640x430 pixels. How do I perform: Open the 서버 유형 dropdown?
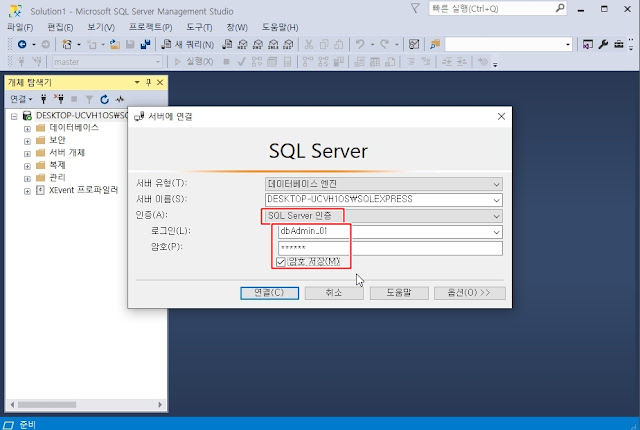496,184
